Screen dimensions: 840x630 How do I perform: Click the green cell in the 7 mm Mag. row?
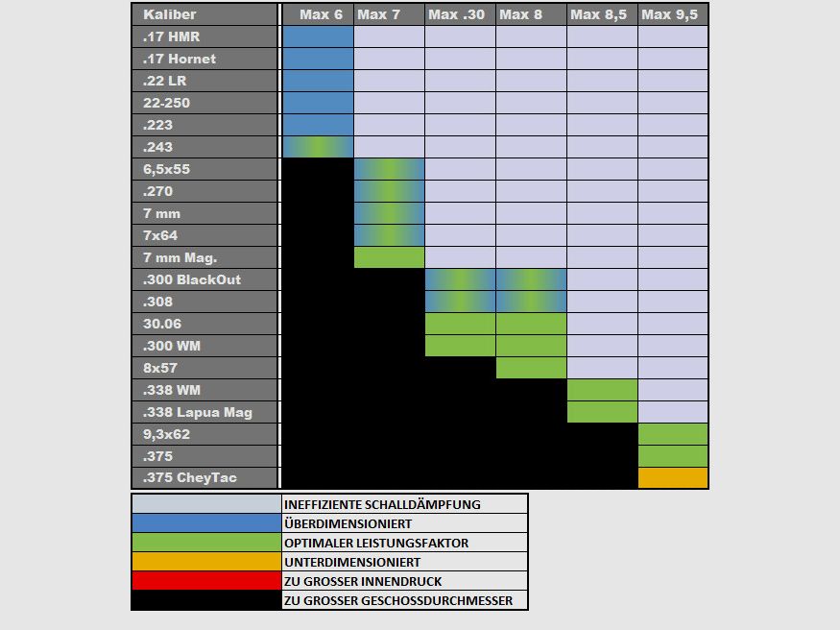click(389, 257)
